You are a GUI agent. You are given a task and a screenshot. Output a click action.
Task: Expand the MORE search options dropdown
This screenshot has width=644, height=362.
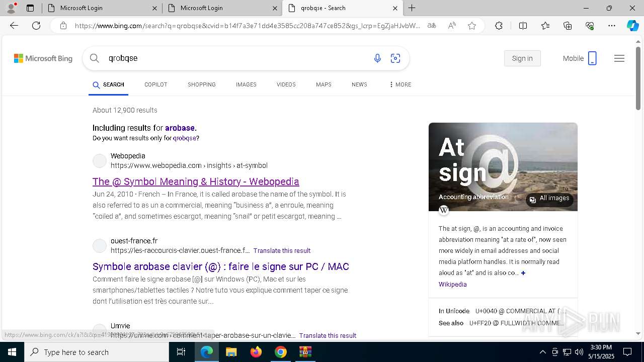(x=400, y=84)
